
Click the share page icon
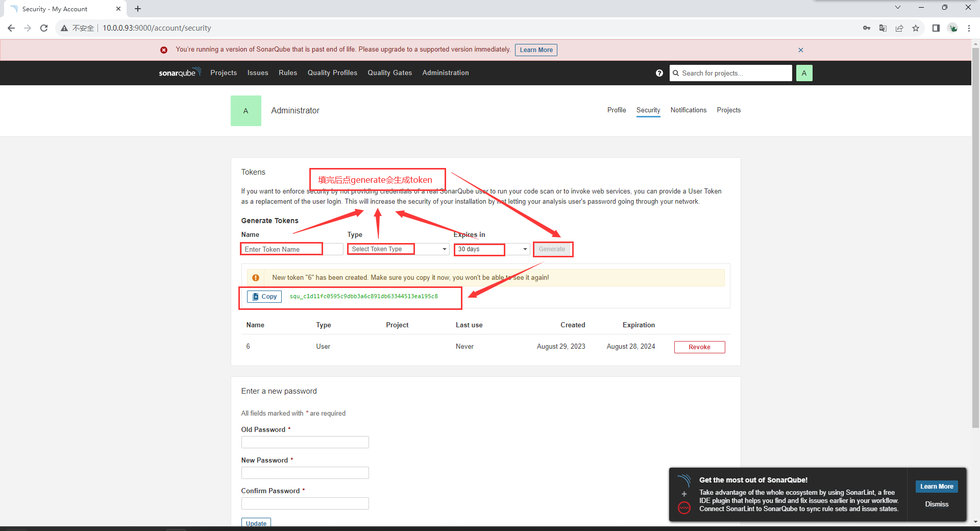click(x=899, y=28)
